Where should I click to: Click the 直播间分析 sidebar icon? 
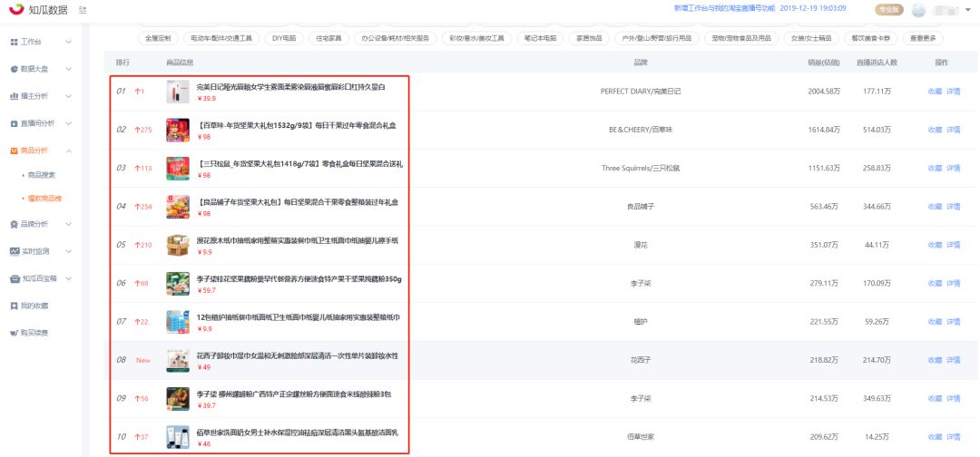click(14, 123)
